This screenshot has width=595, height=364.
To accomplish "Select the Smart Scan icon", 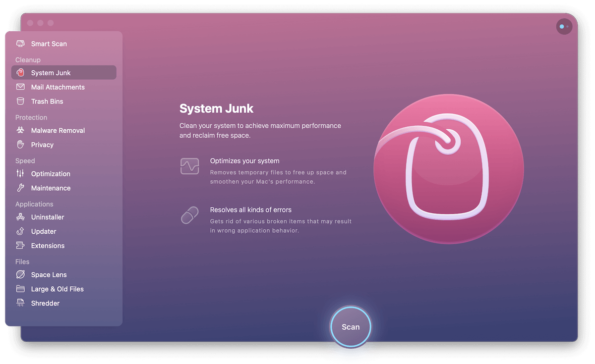I will point(20,44).
